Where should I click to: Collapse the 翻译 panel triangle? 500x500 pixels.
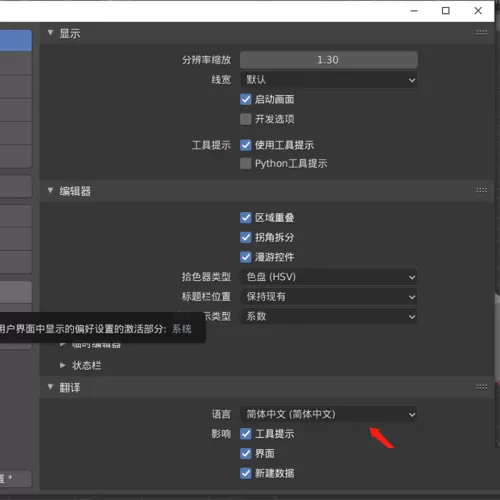point(50,387)
